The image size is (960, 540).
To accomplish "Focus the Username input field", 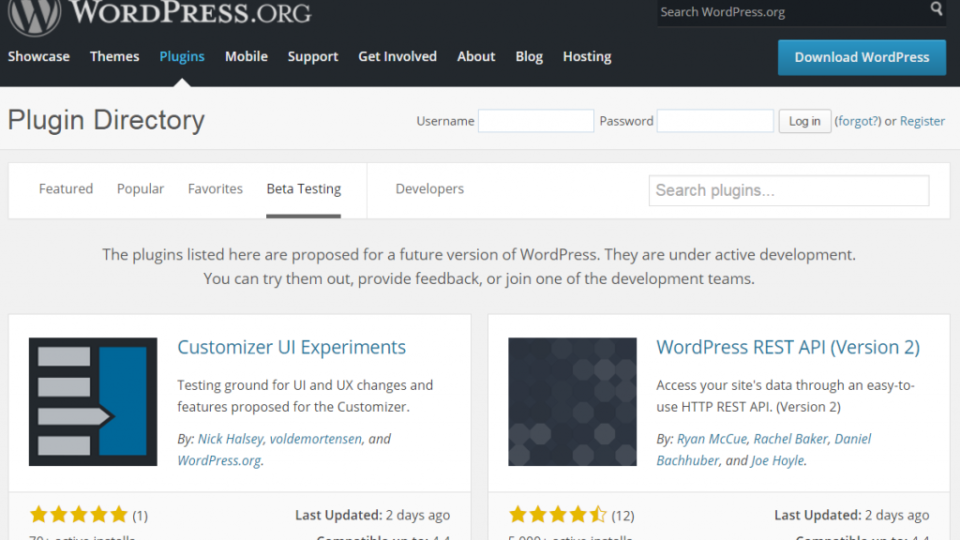I will pyautogui.click(x=536, y=121).
